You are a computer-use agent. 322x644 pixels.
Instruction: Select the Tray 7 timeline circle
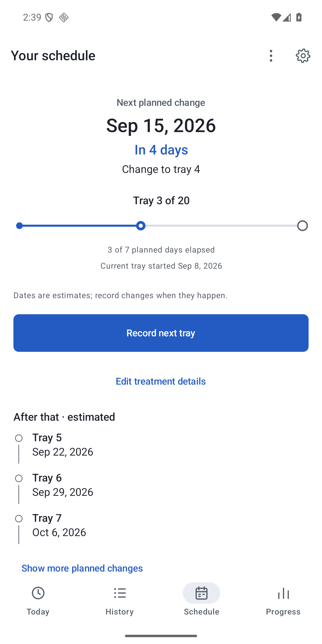point(19,518)
